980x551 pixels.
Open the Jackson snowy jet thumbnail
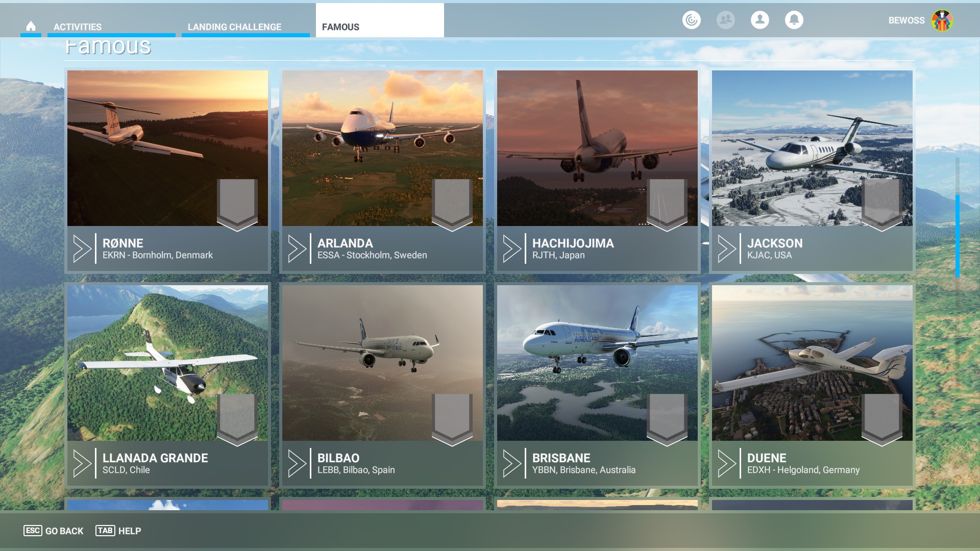[812, 148]
